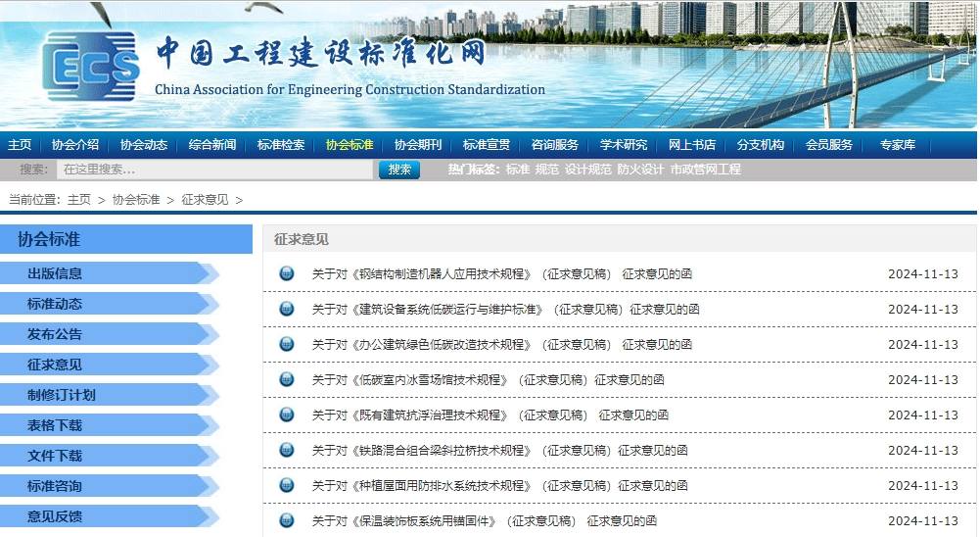Open 出版信息 in the left sidebar

tap(55, 273)
